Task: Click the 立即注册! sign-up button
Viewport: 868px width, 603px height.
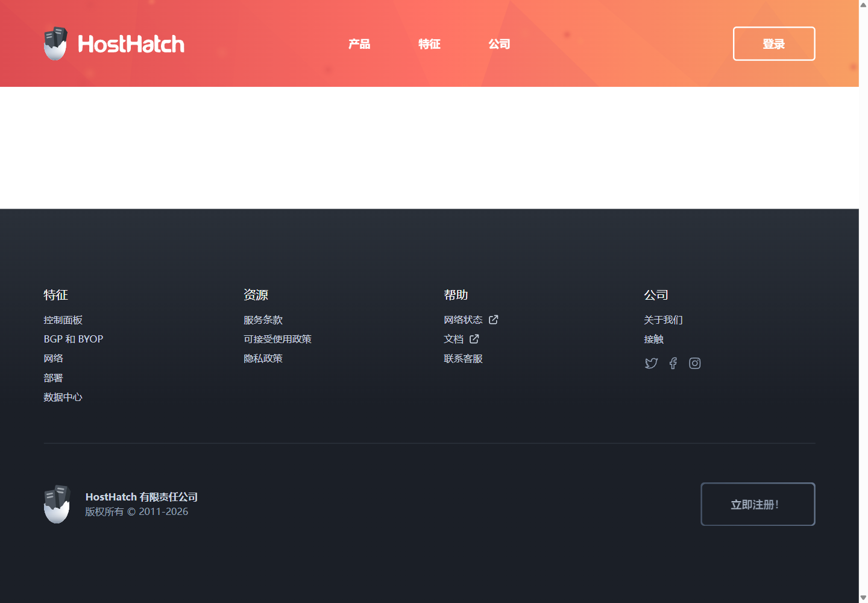Action: pos(758,504)
